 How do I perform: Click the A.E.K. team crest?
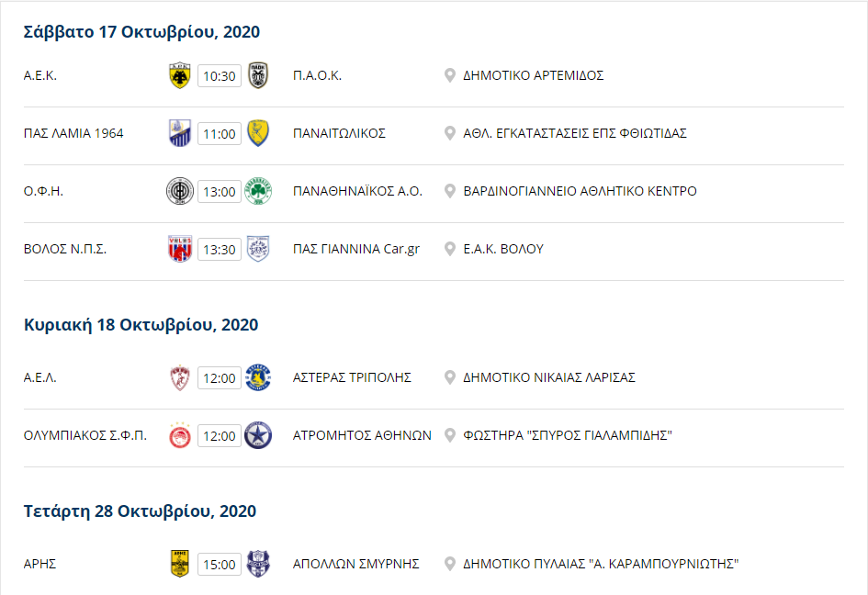point(180,75)
